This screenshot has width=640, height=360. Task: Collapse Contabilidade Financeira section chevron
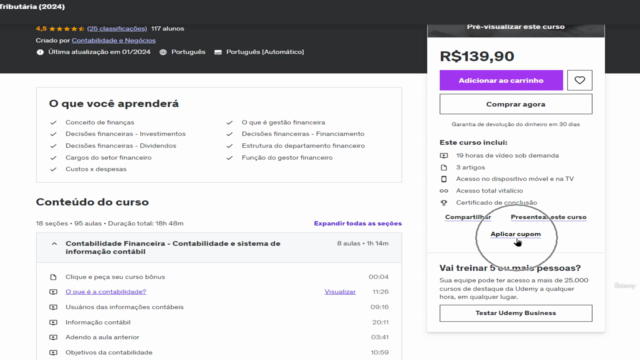pyautogui.click(x=54, y=244)
